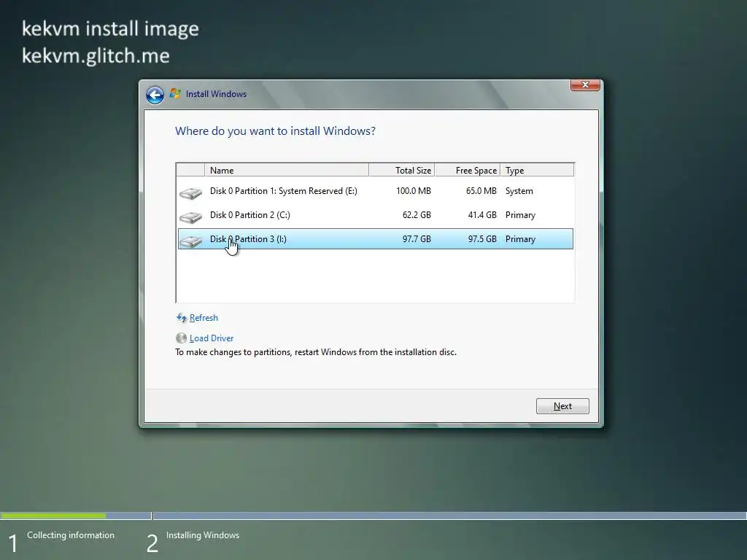Click the 100.0 MB total size cell
This screenshot has width=747, height=560.
pyautogui.click(x=413, y=191)
